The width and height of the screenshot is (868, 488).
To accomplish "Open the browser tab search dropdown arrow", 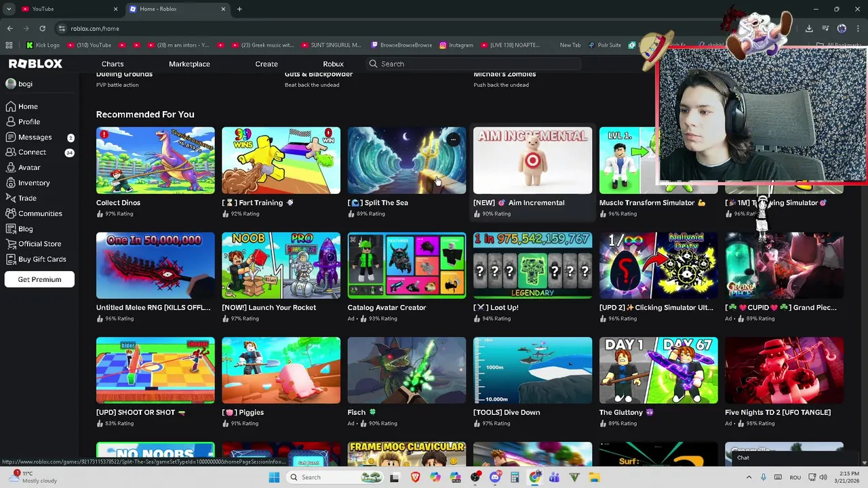I will tap(9, 9).
